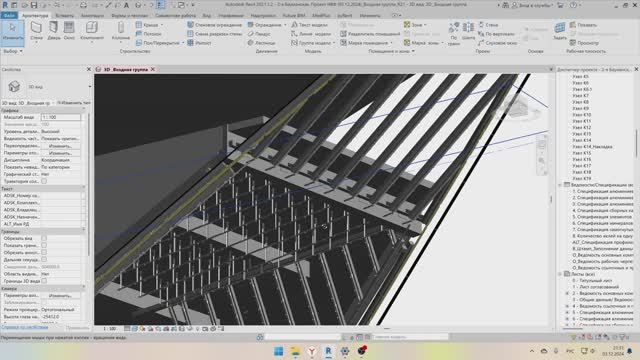640x360 pixels.
Task: Click the view scale 1:100 in view control bar
Action: click(x=109, y=329)
